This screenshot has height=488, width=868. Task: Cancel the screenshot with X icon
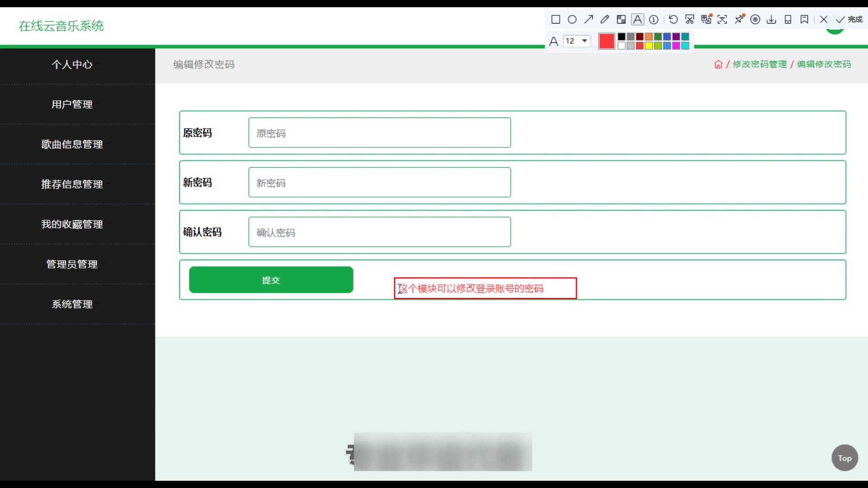[x=824, y=19]
